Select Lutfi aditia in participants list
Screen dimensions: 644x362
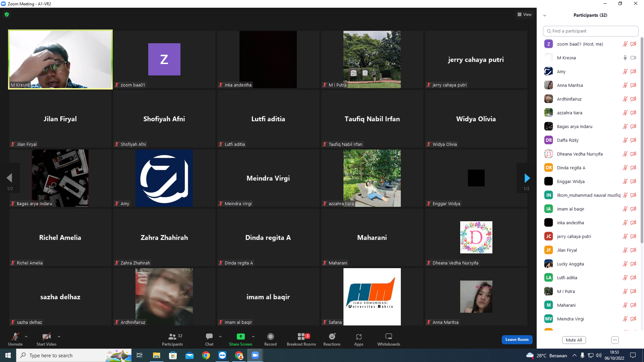click(590, 278)
